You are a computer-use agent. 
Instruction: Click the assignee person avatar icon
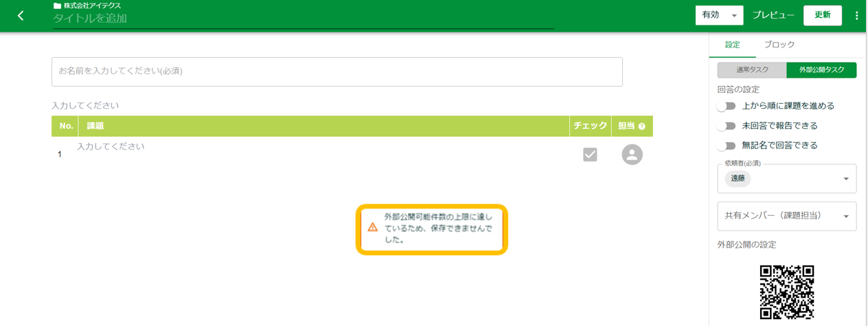click(632, 155)
